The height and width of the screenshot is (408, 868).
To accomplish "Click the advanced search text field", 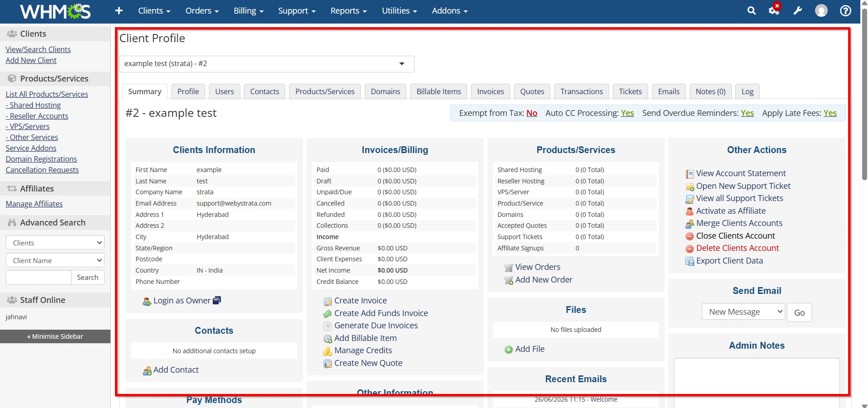I will pyautogui.click(x=38, y=278).
